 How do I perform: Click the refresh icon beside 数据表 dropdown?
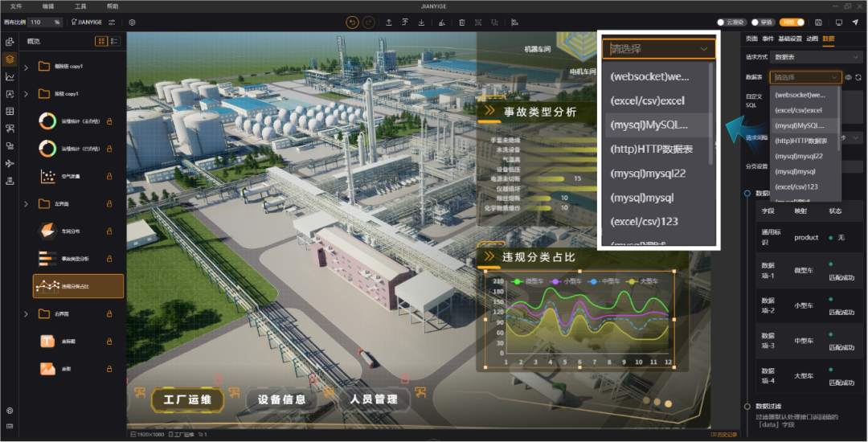coord(858,77)
